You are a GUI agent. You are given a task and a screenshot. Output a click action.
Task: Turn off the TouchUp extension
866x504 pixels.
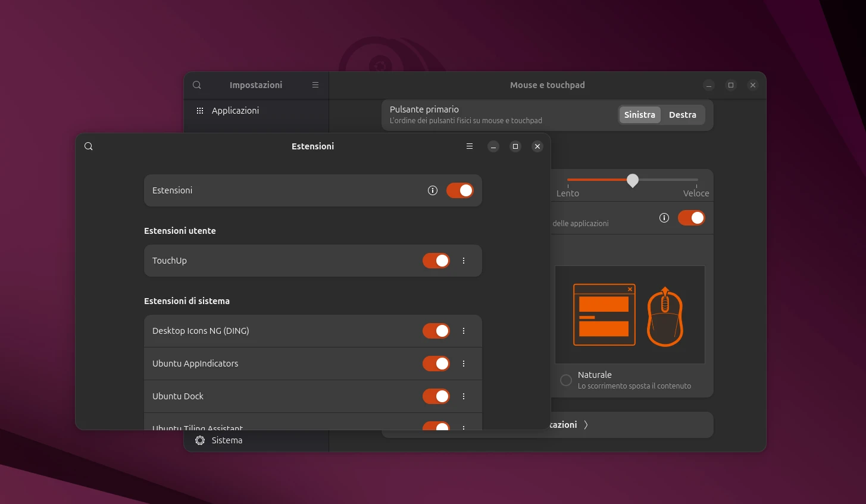[x=436, y=261]
